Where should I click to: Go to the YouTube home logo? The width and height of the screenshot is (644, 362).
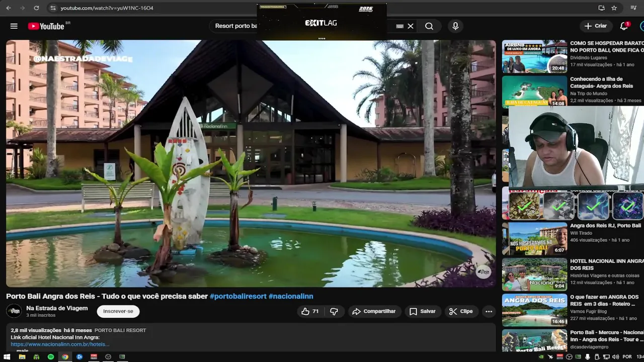[46, 26]
